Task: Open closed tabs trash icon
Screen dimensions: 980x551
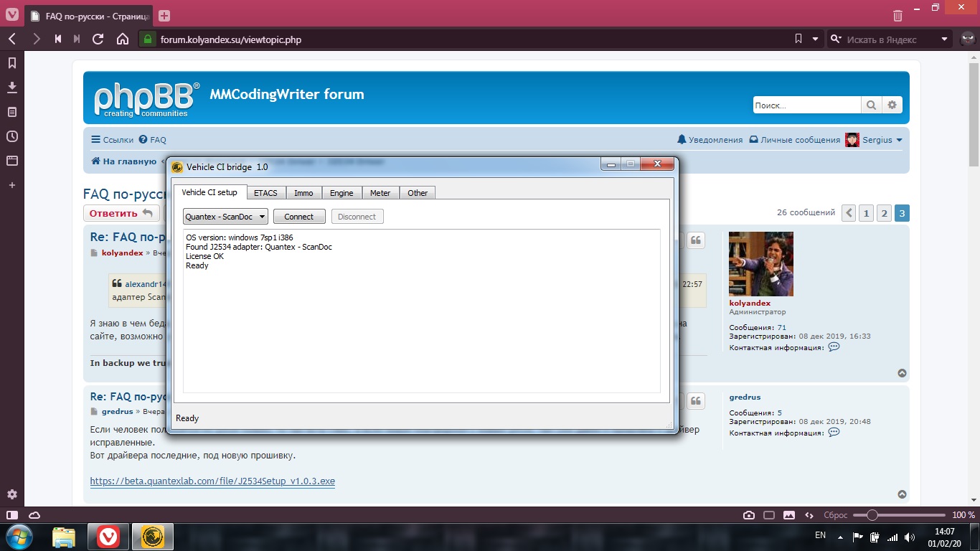Action: [897, 15]
